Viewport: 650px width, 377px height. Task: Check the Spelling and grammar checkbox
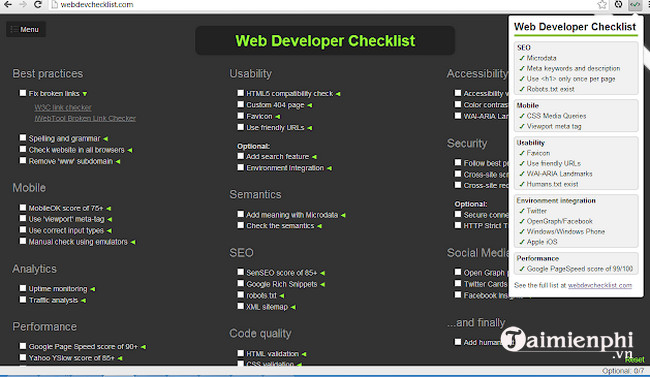click(x=23, y=137)
